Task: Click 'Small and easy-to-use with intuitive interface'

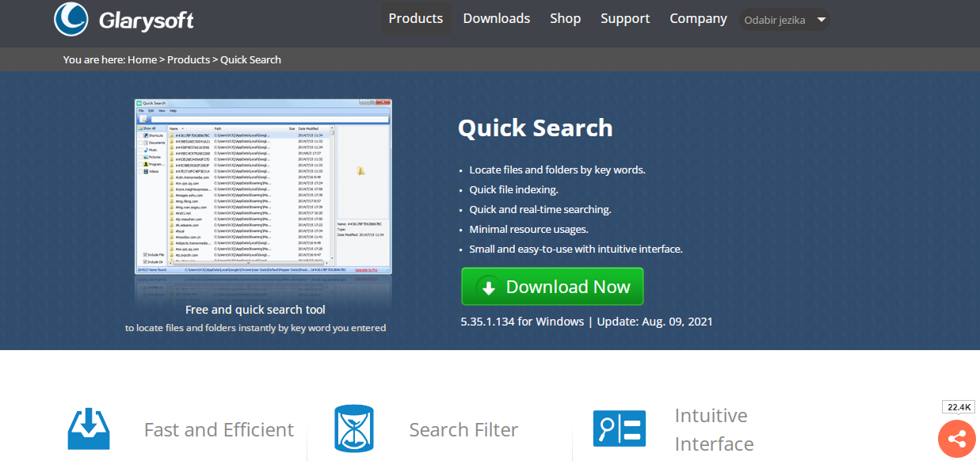Action: tap(576, 249)
